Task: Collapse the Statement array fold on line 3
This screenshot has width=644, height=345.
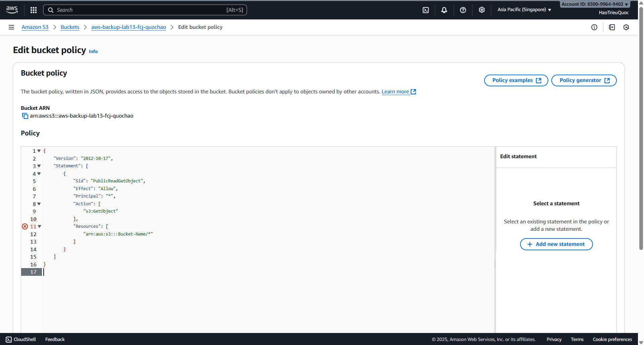Action: [x=39, y=166]
